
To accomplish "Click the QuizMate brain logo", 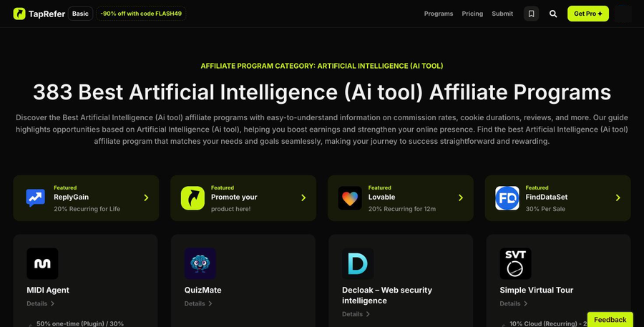I will pos(200,264).
